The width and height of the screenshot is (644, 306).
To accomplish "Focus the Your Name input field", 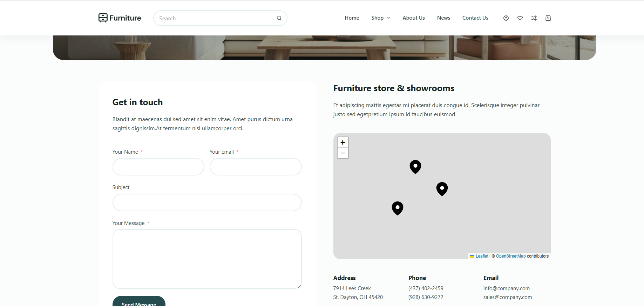I will tap(158, 167).
